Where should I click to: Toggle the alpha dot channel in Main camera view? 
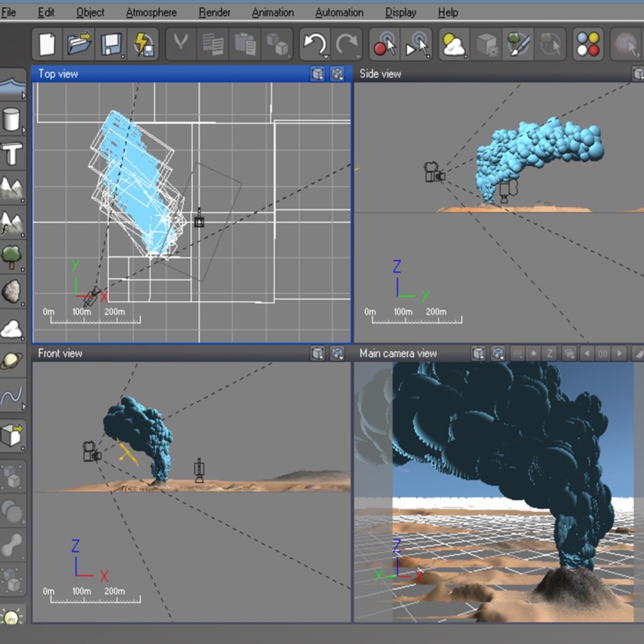534,353
